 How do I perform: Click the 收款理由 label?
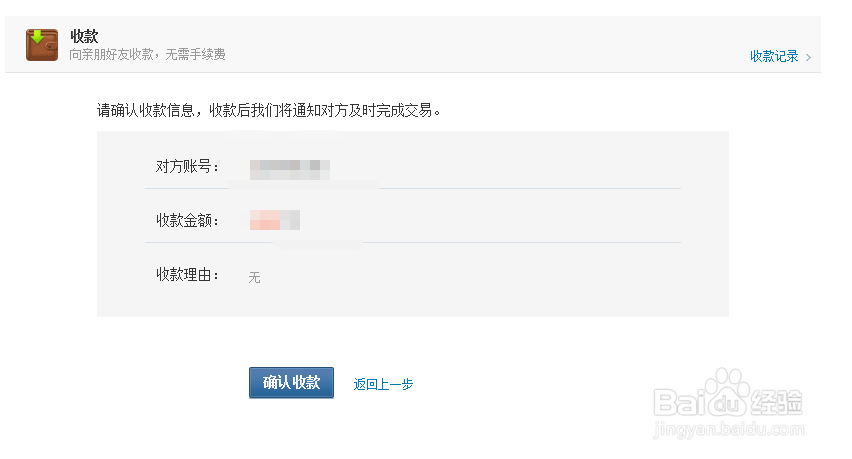(x=187, y=274)
